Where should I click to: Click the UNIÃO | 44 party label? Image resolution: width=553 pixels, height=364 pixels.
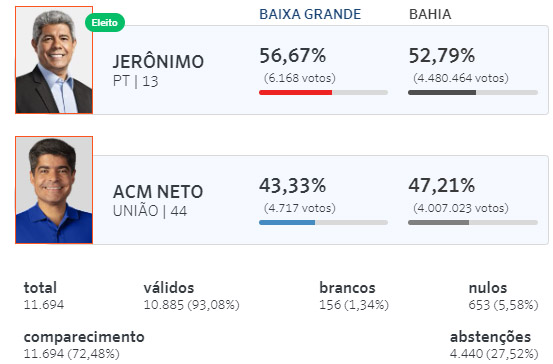[150, 211]
